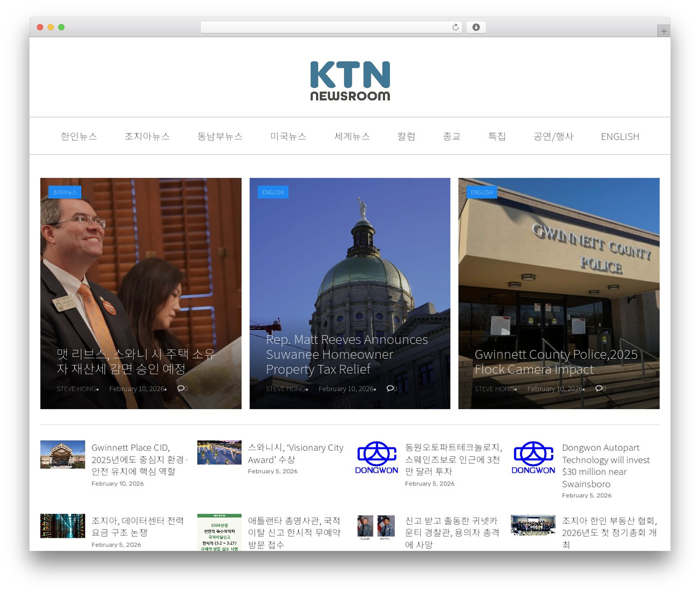Read 애틀랜타 총영사관 국적 이탈 신고 article

pyautogui.click(x=294, y=532)
